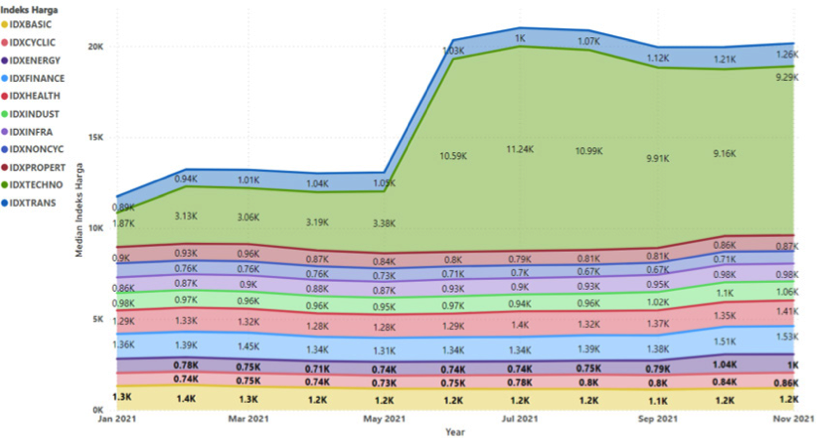Click the Indeks Harga legend title
The image size is (817, 439).
point(30,8)
